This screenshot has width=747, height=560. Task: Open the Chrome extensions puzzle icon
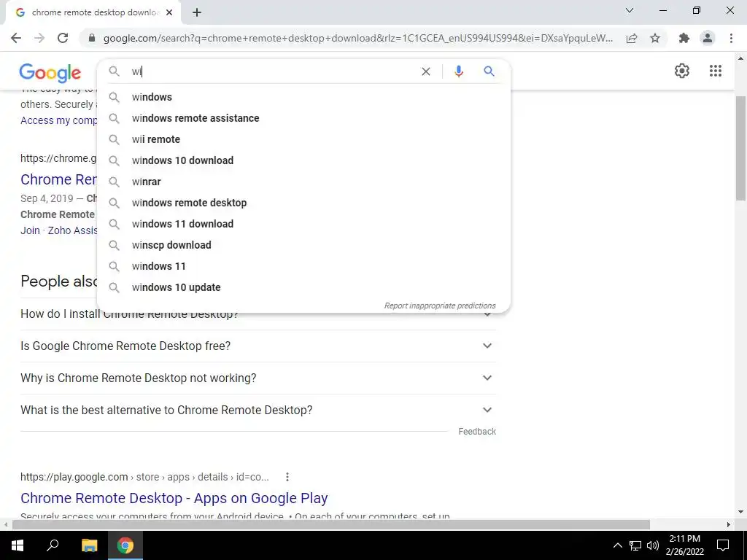point(684,38)
